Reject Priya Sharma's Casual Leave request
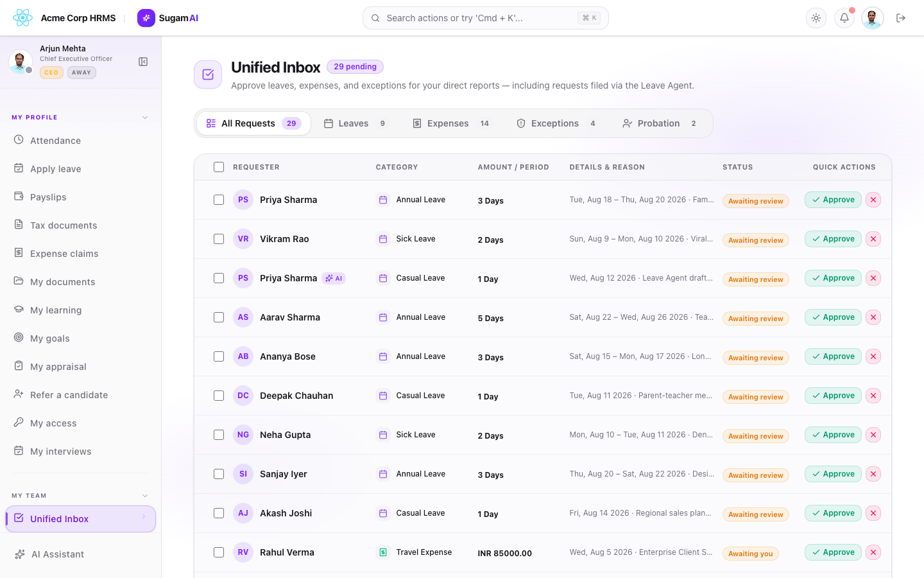This screenshot has height=578, width=924. coord(873,278)
